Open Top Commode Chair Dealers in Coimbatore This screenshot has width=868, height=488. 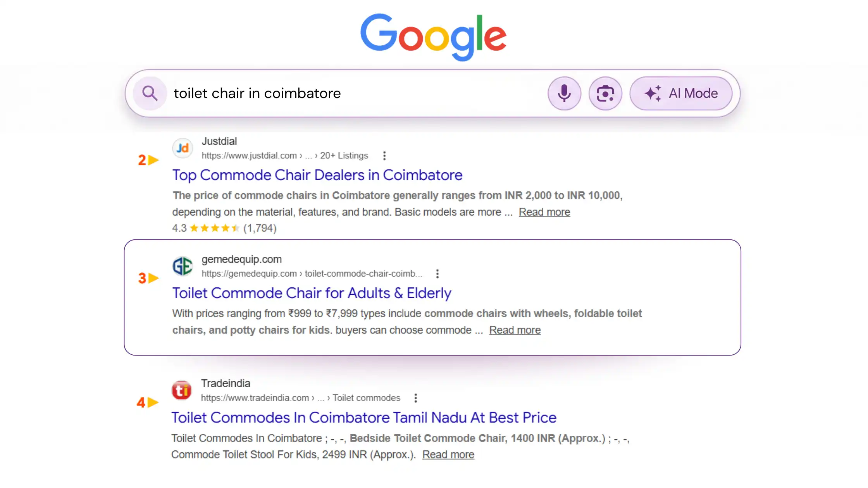317,175
